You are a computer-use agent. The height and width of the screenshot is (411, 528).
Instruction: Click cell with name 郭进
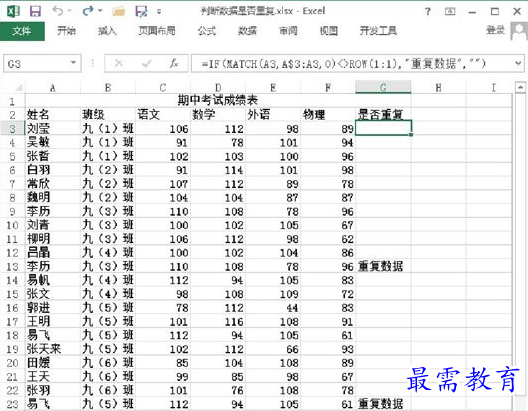[x=53, y=308]
